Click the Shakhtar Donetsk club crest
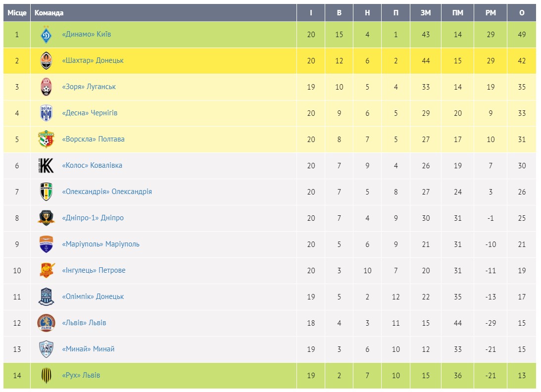This screenshot has width=541, height=392. (46, 60)
